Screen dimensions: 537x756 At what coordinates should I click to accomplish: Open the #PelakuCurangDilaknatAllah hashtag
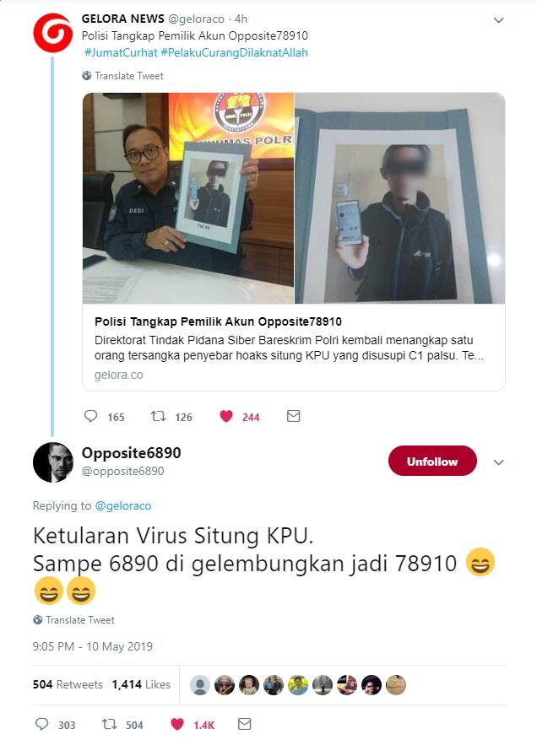click(234, 52)
